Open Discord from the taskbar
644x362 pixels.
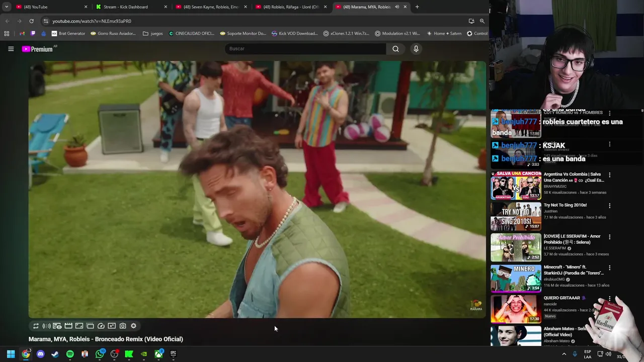point(41,354)
